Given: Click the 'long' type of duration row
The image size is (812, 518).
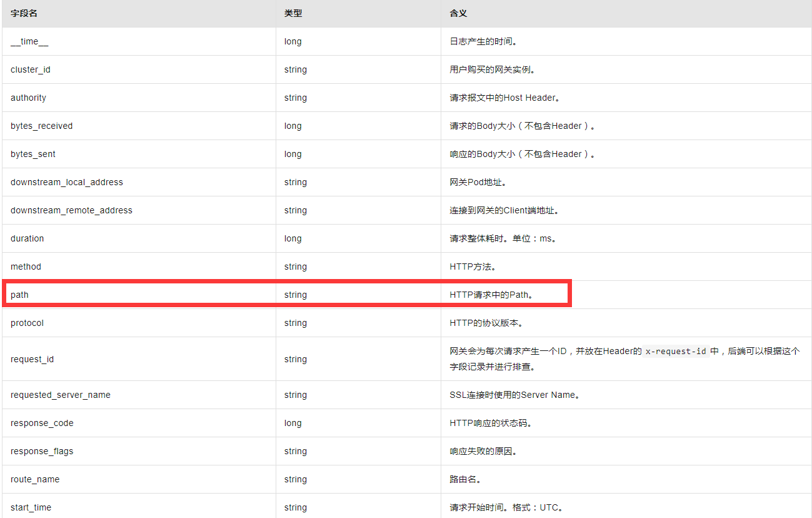Looking at the screenshot, I should (x=293, y=238).
